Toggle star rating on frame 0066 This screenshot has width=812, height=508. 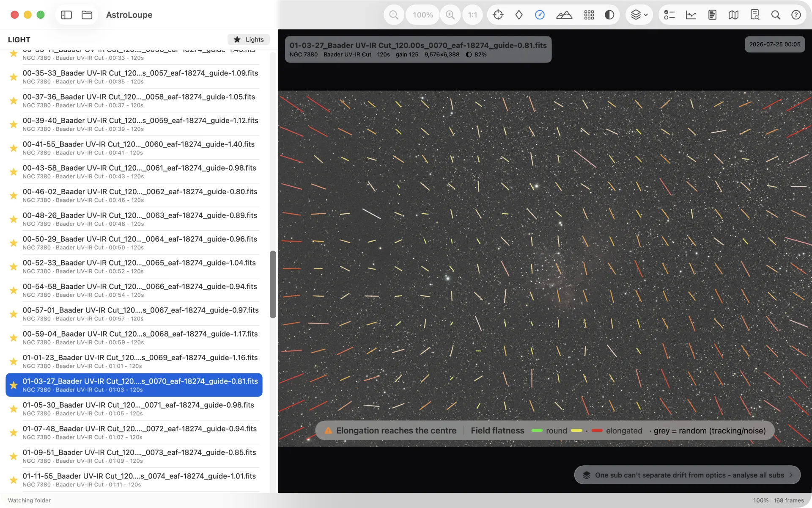[x=14, y=290]
